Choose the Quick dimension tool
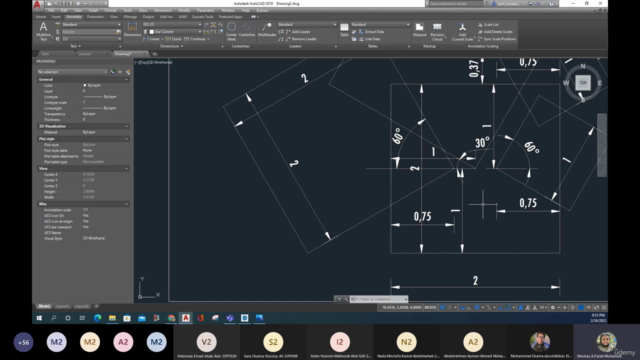Screen dimensions: 640x360 coord(174,39)
